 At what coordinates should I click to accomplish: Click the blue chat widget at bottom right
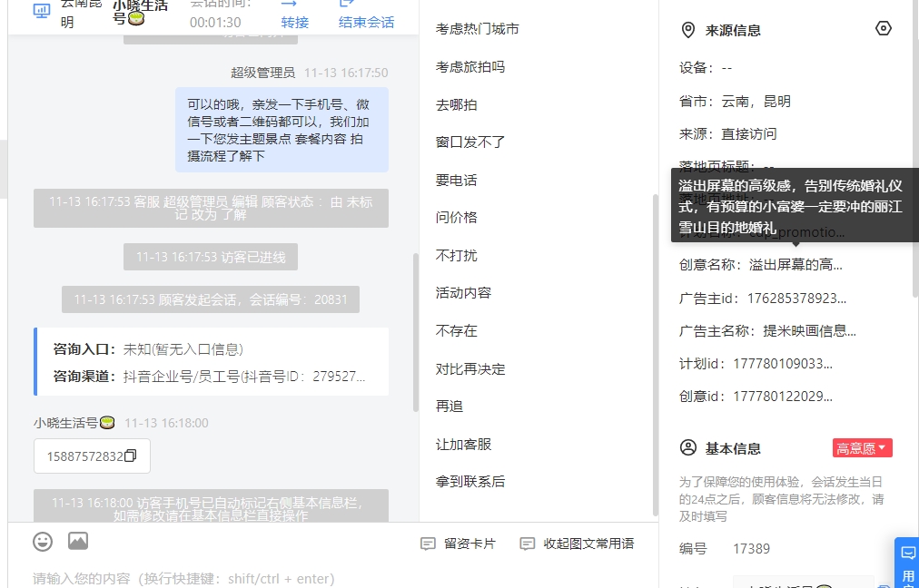pyautogui.click(x=906, y=563)
